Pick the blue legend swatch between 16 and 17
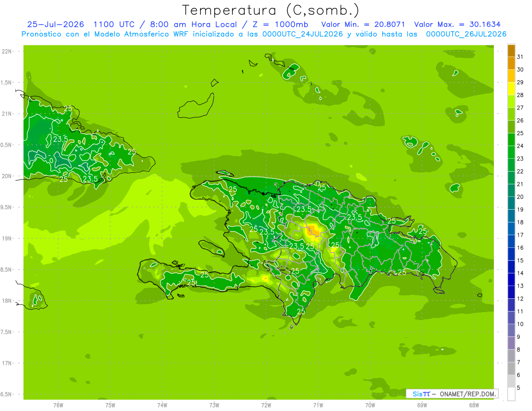The width and height of the screenshot is (532, 411). coord(511,242)
